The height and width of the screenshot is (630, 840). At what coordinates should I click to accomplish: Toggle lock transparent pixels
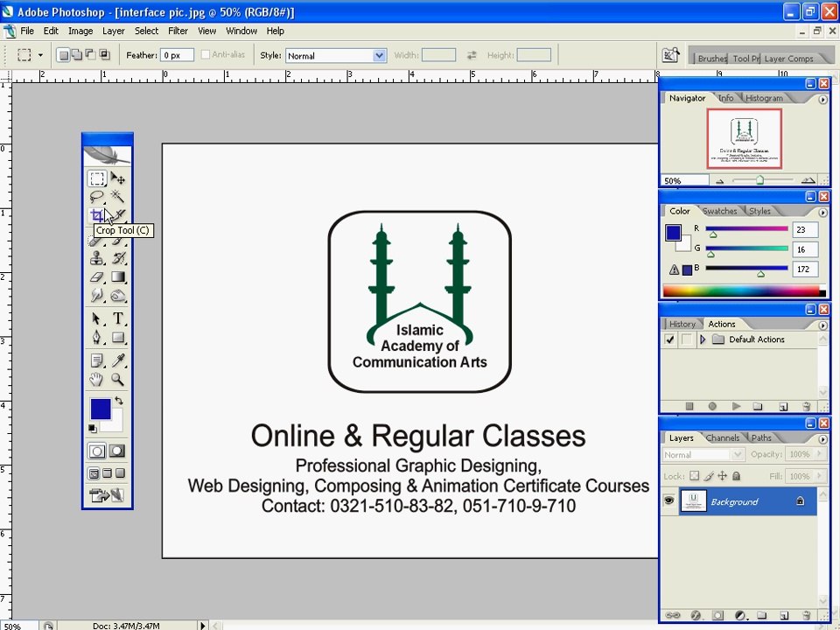click(694, 476)
